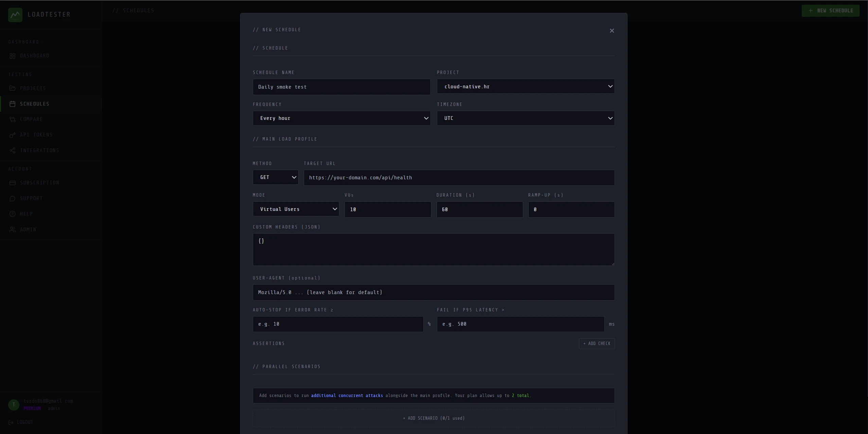Open the Compare section
The width and height of the screenshot is (868, 434).
31,119
